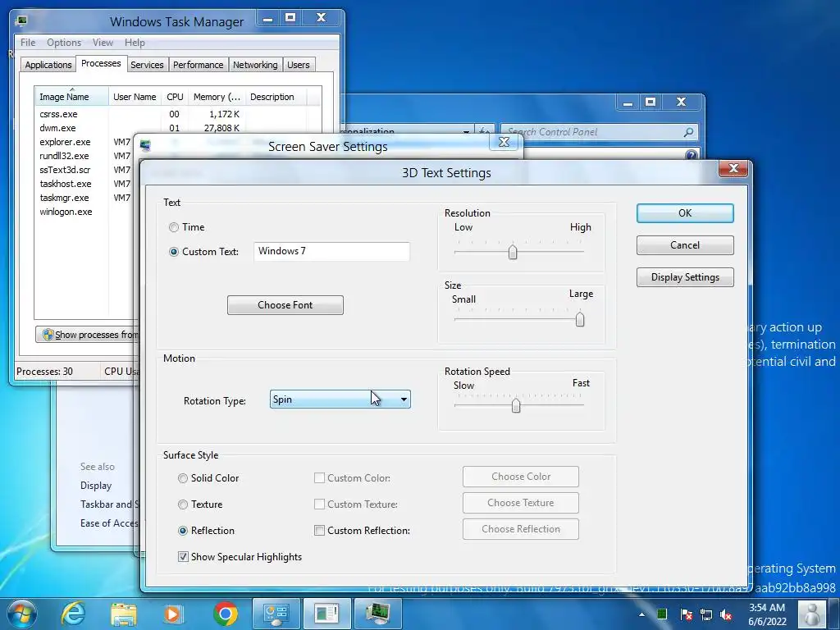Open the Options menu in Task Manager
This screenshot has width=840, height=630.
(x=64, y=43)
